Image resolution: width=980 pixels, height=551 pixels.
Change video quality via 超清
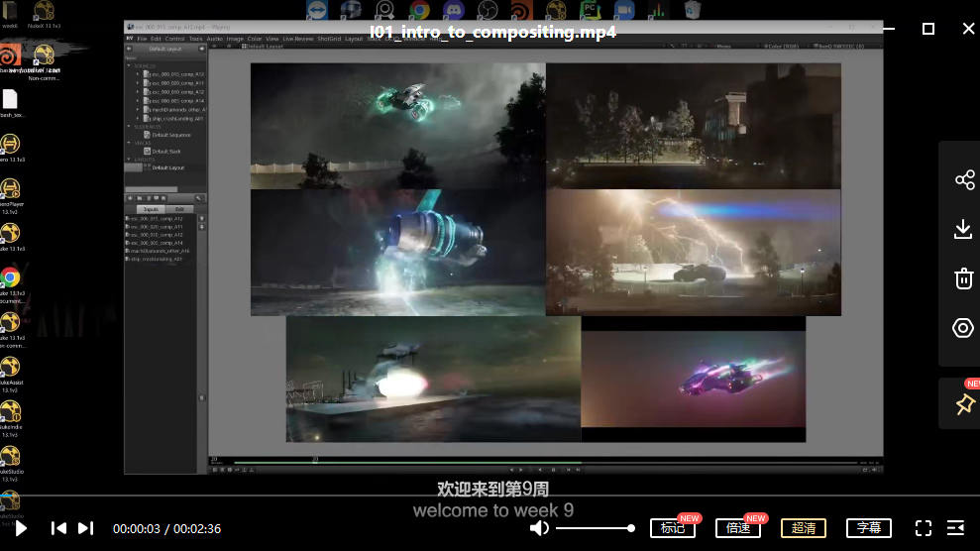click(804, 528)
